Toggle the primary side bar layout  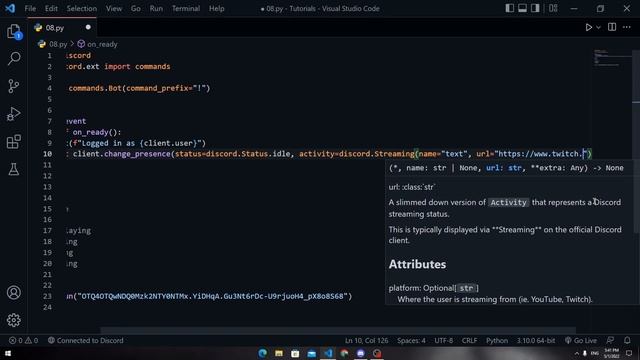(509, 8)
